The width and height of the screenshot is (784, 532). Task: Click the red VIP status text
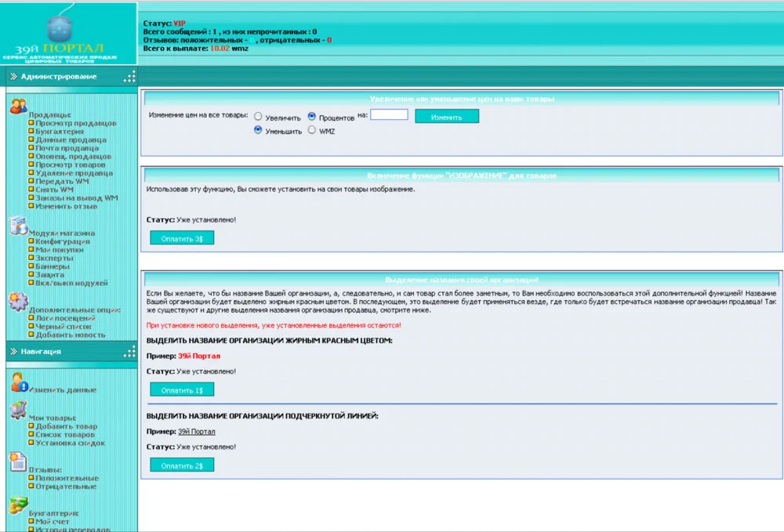click(x=180, y=24)
